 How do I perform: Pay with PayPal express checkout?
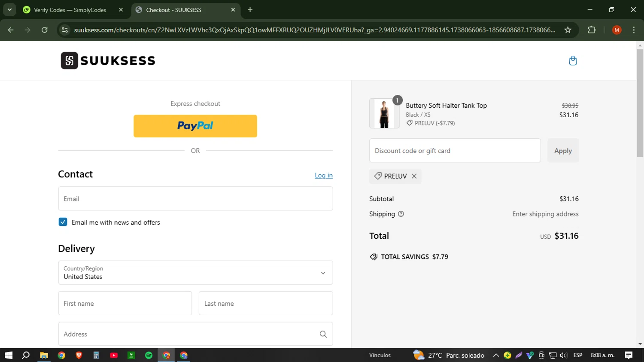195,126
